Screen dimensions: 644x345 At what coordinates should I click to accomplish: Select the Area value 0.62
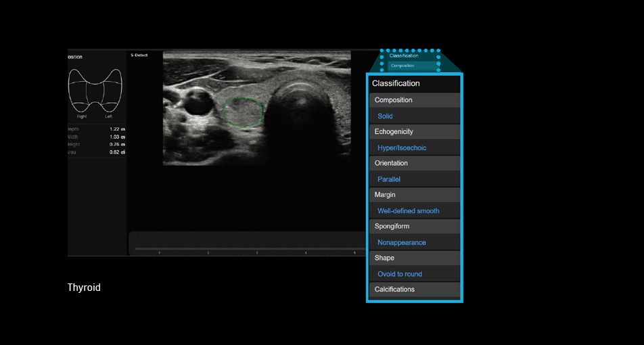pyautogui.click(x=117, y=152)
